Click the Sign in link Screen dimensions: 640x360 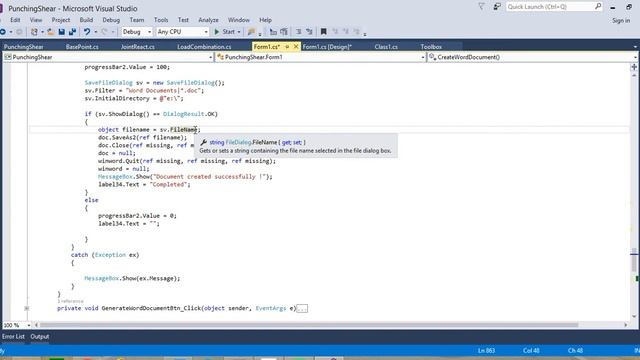[x=621, y=20]
